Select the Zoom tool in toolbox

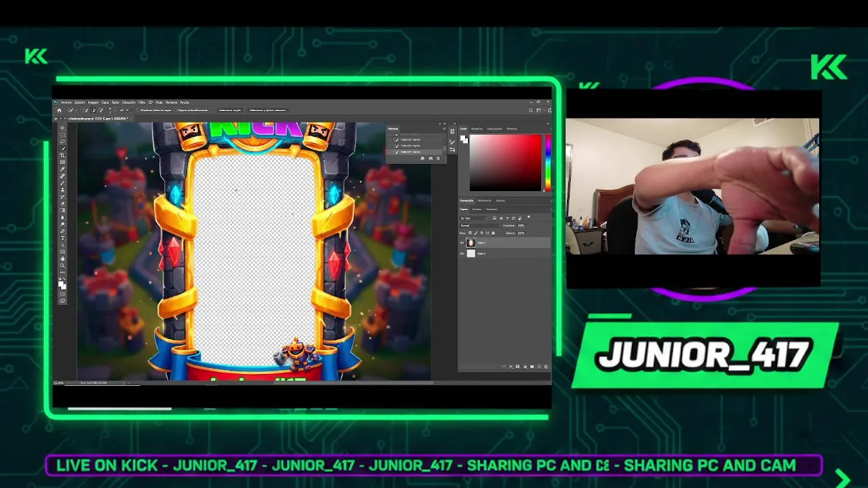click(63, 265)
